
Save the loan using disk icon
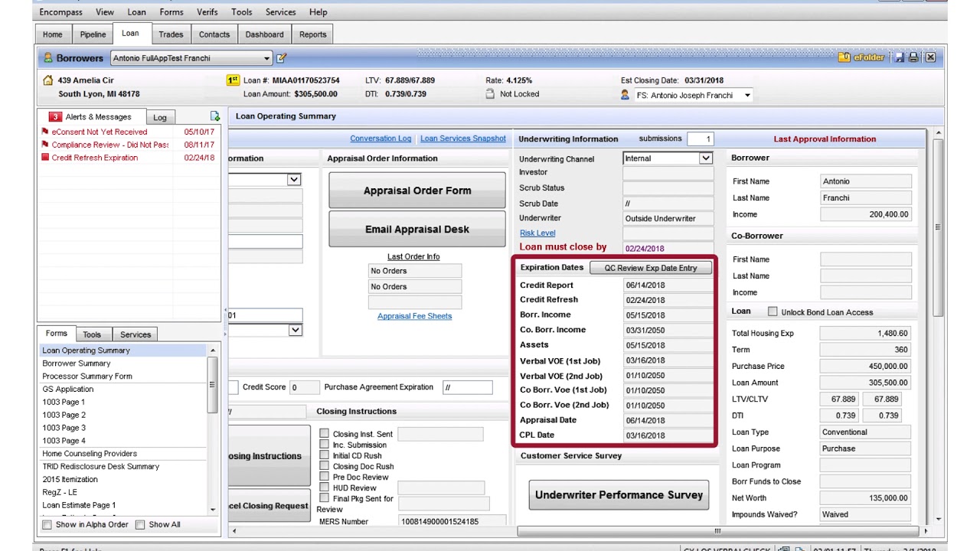coord(900,57)
